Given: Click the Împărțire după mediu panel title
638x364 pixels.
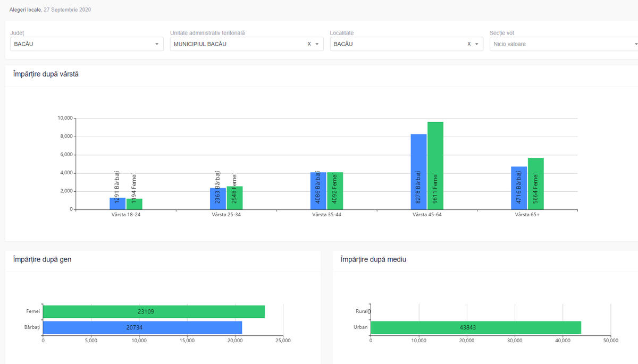Looking at the screenshot, I should tap(373, 259).
